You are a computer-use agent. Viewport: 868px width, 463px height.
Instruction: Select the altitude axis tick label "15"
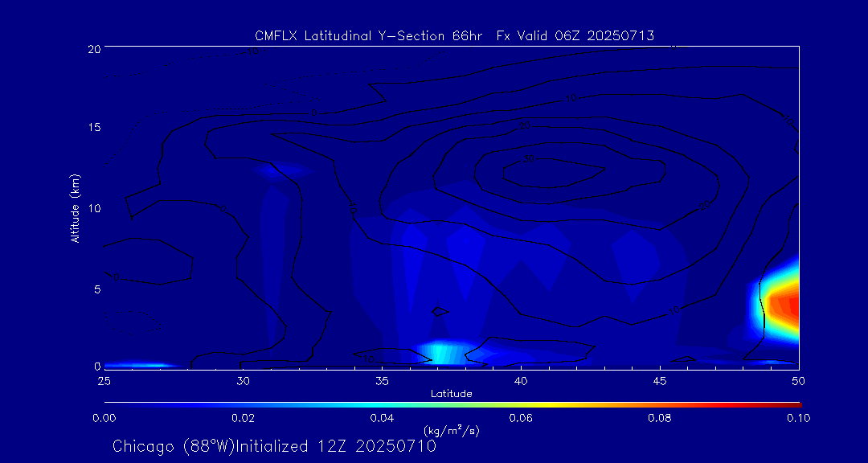(x=94, y=127)
